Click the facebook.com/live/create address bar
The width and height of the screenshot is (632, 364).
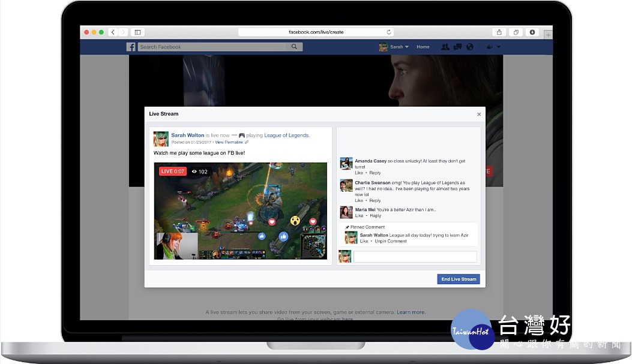point(316,32)
